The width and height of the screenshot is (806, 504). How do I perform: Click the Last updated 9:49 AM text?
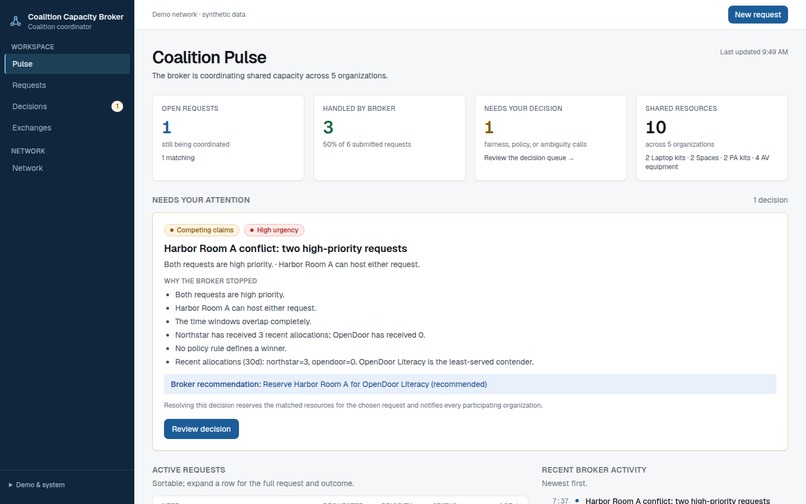click(x=754, y=52)
